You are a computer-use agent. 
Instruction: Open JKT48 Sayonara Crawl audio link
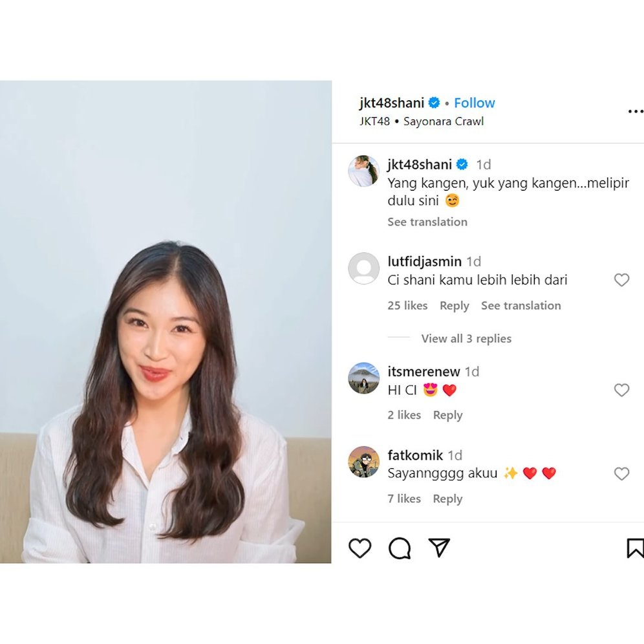pos(422,121)
